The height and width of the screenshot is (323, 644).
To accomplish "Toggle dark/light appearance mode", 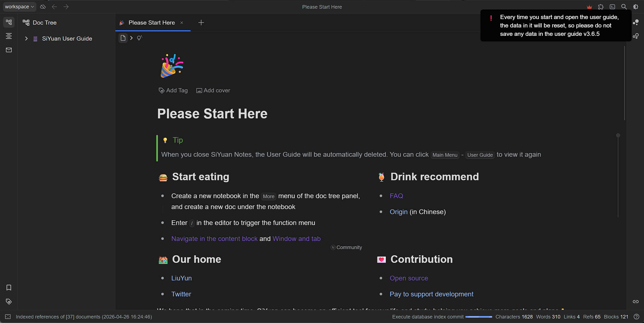I will (x=636, y=7).
